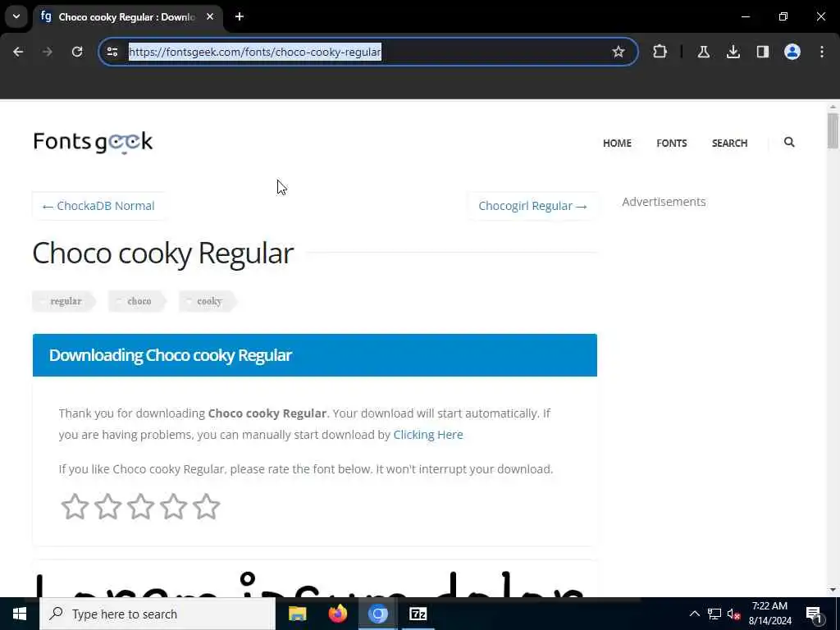The height and width of the screenshot is (630, 840).
Task: Click the page vertical scrollbar thumb
Action: click(833, 130)
